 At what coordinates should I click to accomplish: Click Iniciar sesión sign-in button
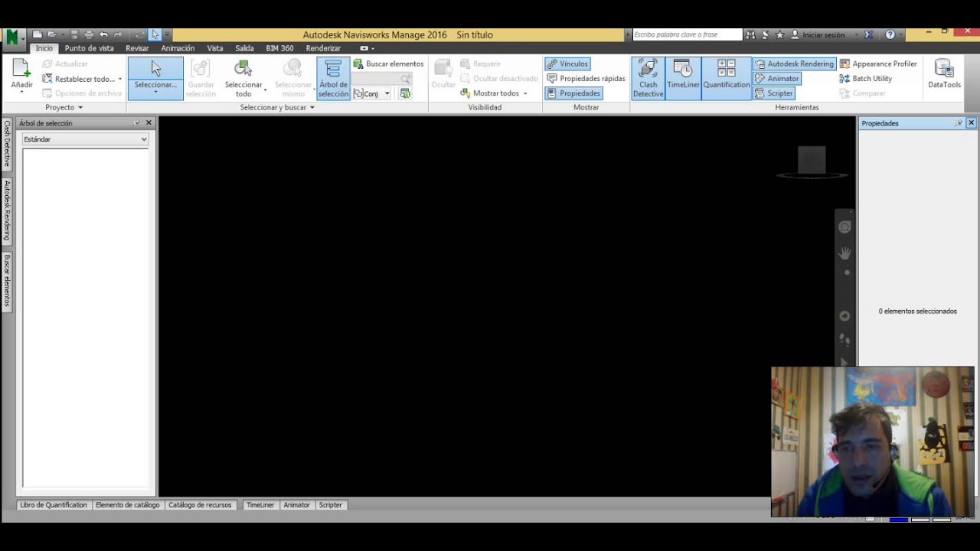(818, 34)
